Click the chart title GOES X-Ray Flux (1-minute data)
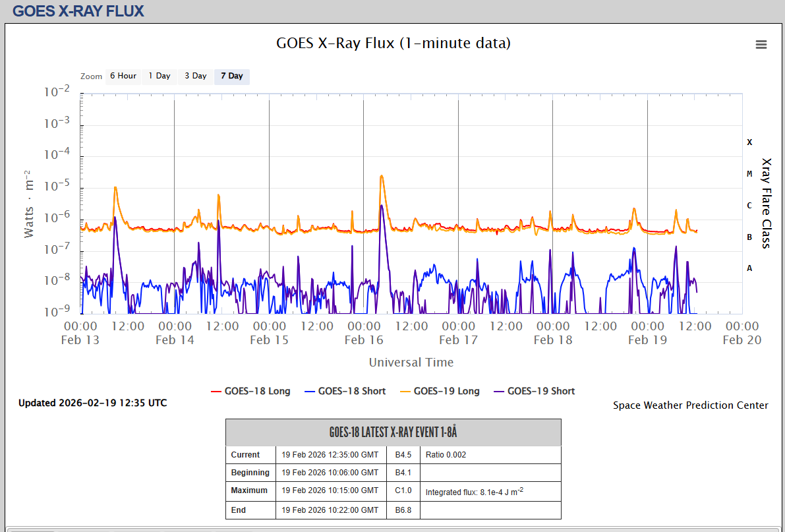The height and width of the screenshot is (532, 785). [393, 44]
